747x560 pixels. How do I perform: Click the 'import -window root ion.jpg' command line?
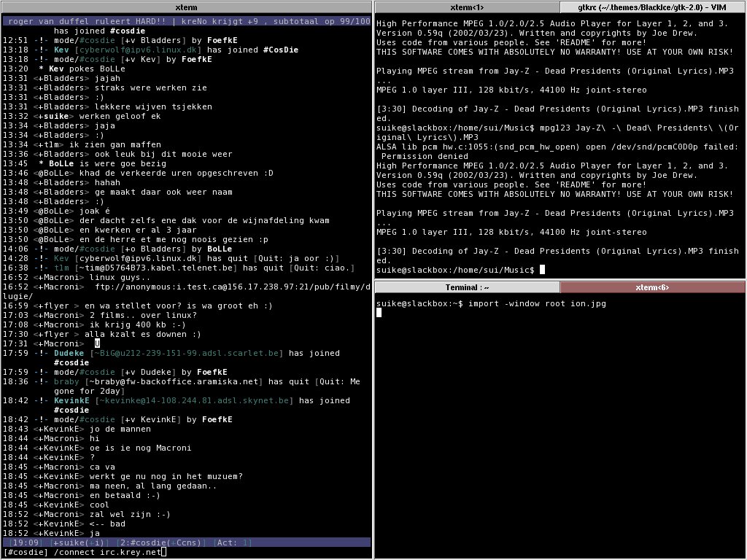tap(537, 303)
